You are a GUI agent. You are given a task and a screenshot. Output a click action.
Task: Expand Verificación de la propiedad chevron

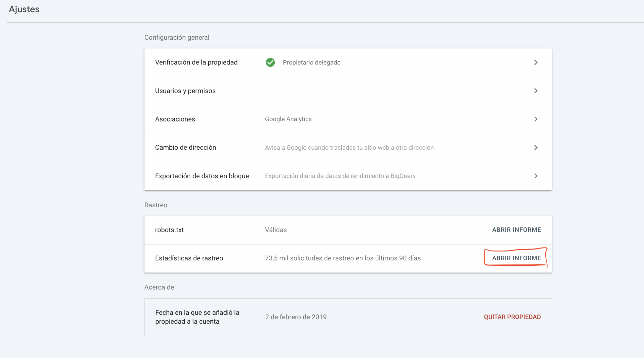pyautogui.click(x=536, y=62)
